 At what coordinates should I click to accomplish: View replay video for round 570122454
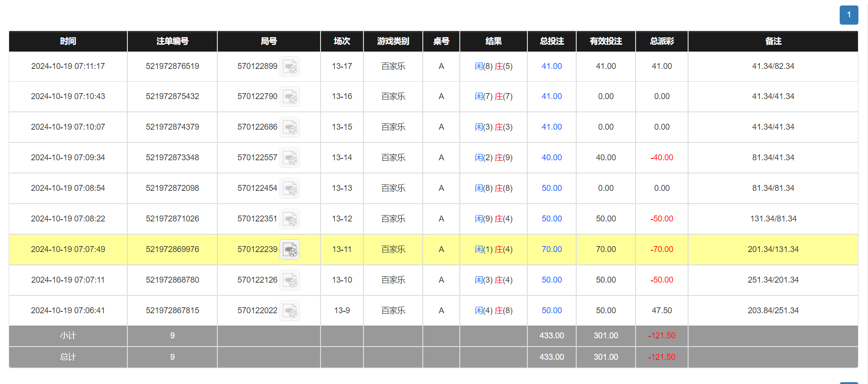click(289, 189)
